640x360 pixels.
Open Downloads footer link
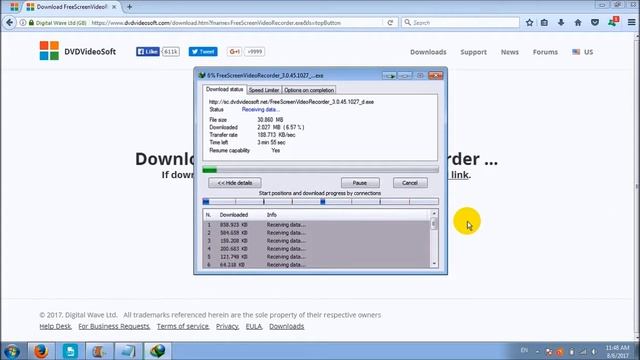tap(287, 326)
